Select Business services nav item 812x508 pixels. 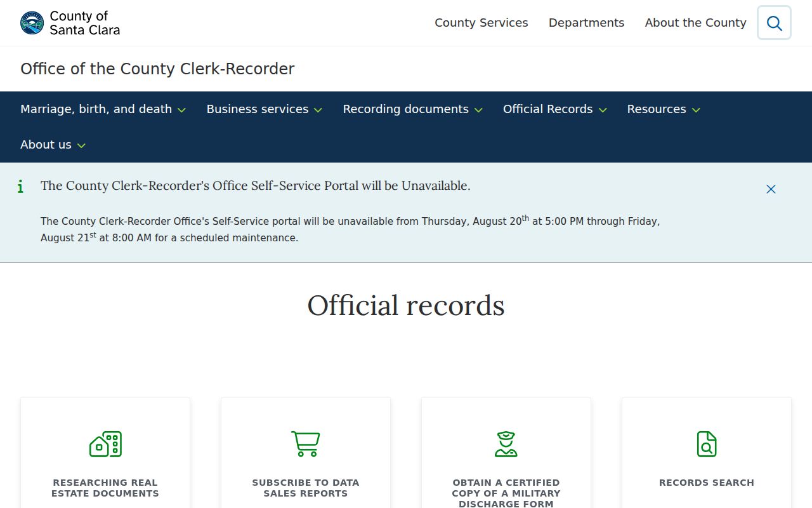click(x=258, y=109)
